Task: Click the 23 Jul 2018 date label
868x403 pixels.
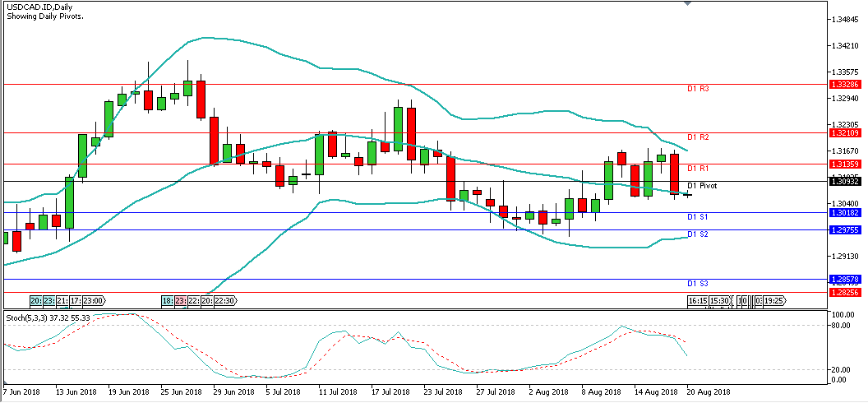Action: click(x=441, y=392)
